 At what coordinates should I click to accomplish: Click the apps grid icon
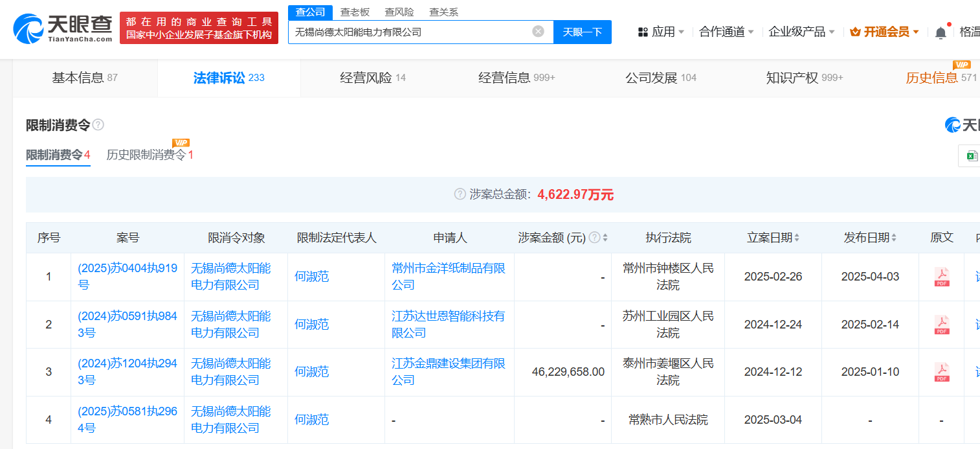click(x=643, y=32)
